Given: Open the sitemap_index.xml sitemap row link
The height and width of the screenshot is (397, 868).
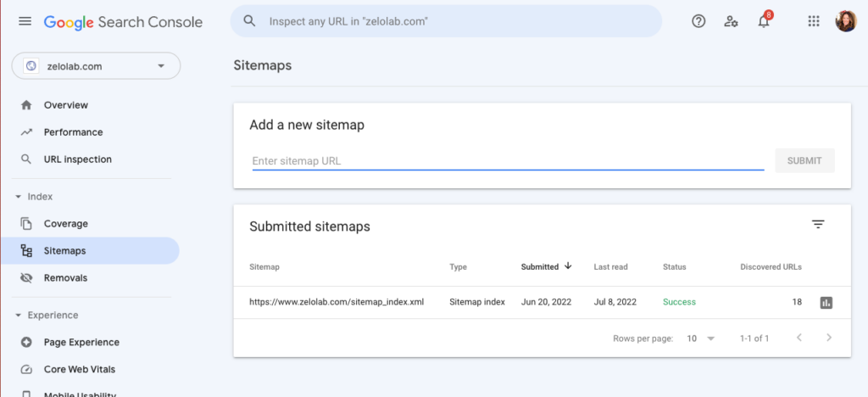Looking at the screenshot, I should click(337, 302).
